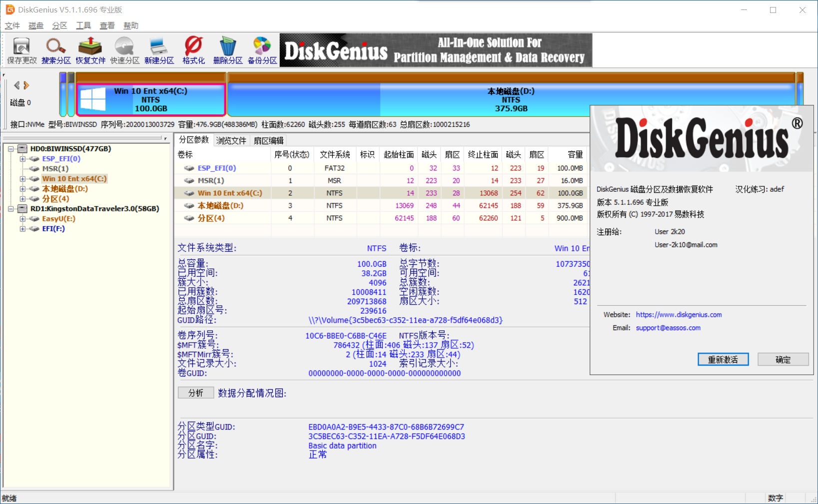Open the 工具 (Tools) menu

point(83,25)
